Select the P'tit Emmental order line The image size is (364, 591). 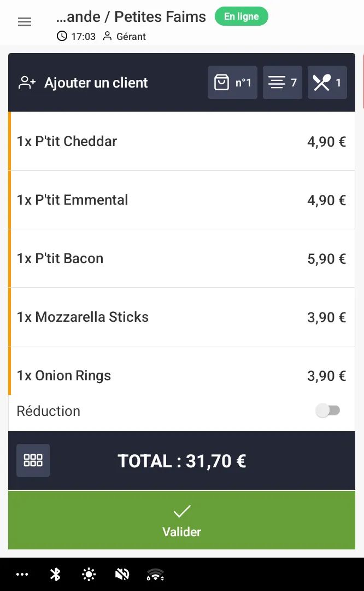click(181, 200)
